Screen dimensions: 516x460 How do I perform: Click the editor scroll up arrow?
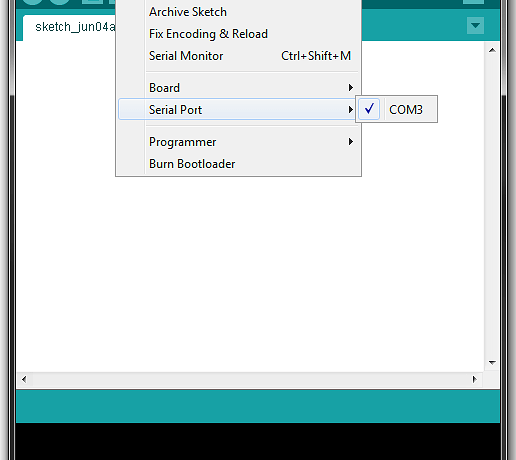(492, 50)
